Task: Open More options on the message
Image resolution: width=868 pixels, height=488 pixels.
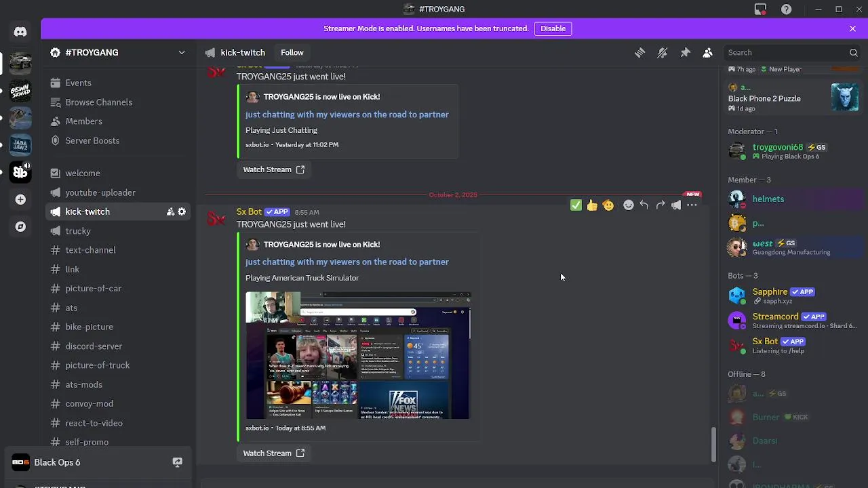Action: (692, 205)
